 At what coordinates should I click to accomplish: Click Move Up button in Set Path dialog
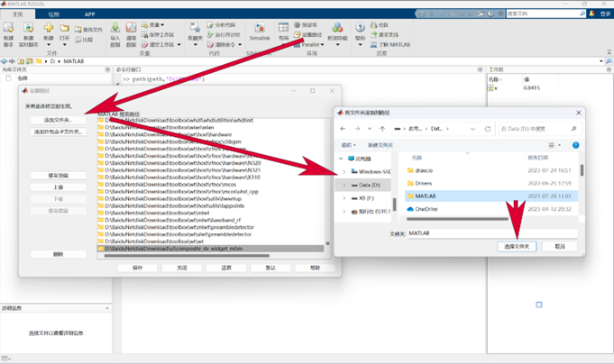pos(59,187)
